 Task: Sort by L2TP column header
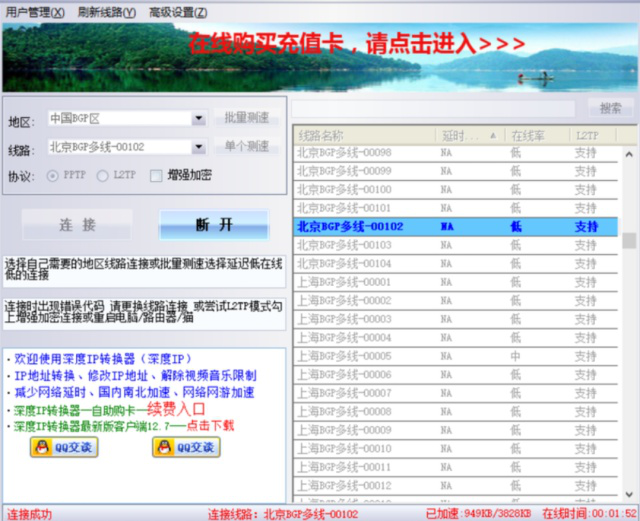[x=593, y=136]
